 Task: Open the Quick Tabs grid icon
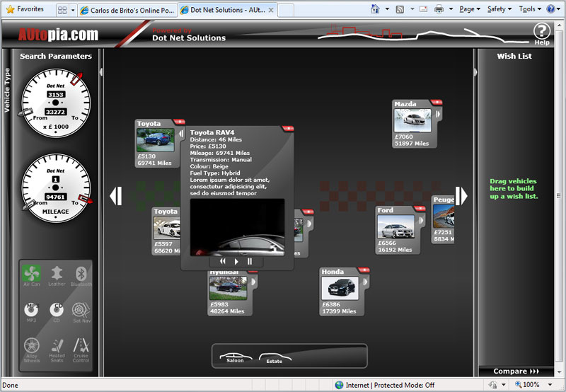pos(62,11)
